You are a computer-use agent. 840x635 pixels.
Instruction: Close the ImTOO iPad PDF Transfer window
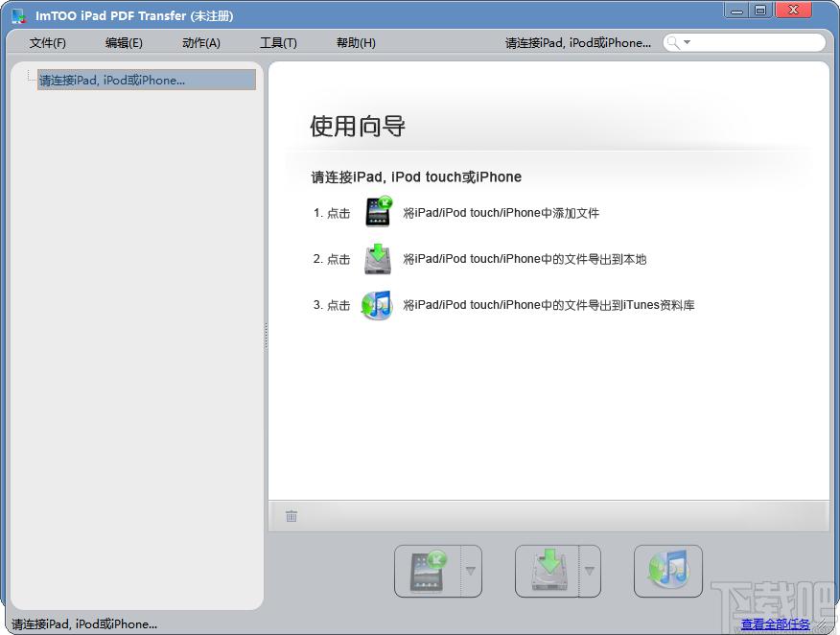click(x=794, y=11)
